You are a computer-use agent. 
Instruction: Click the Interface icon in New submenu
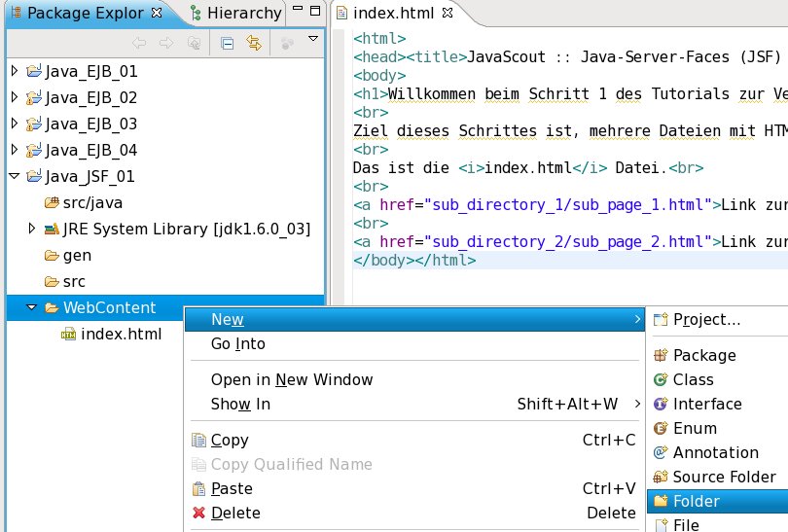click(661, 405)
